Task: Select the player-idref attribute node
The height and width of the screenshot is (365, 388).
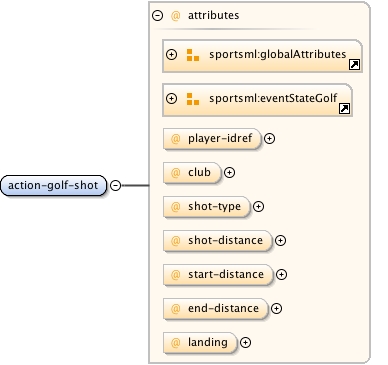Action: tap(212, 139)
